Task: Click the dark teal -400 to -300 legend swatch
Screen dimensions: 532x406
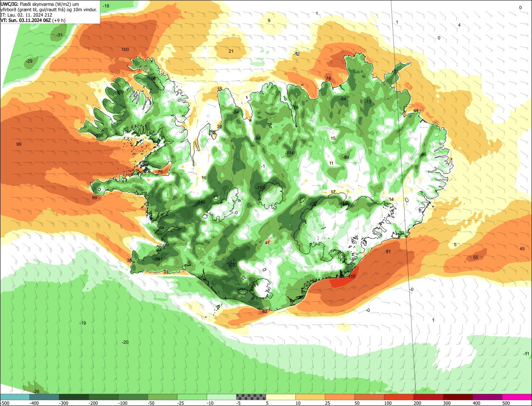Action: pyautogui.click(x=44, y=397)
